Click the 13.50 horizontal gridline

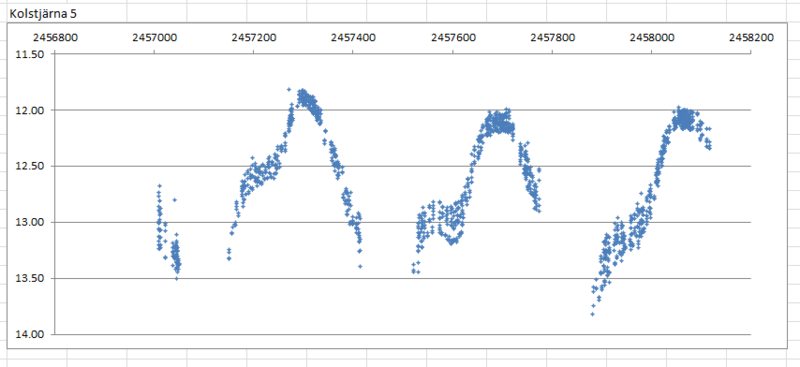coord(403,278)
